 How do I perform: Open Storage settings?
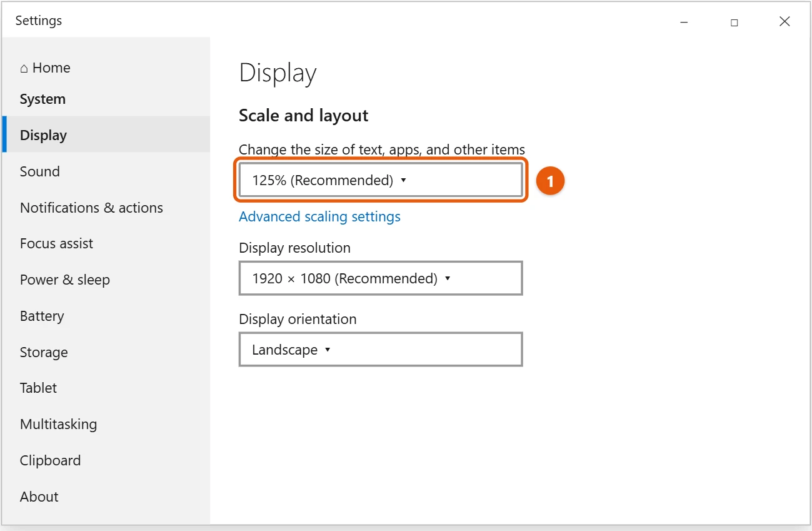[x=44, y=352]
